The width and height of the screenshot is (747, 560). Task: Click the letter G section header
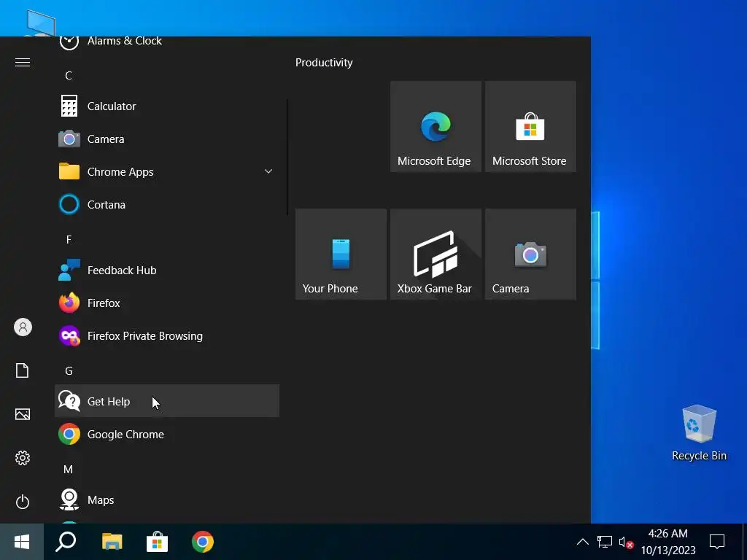69,371
